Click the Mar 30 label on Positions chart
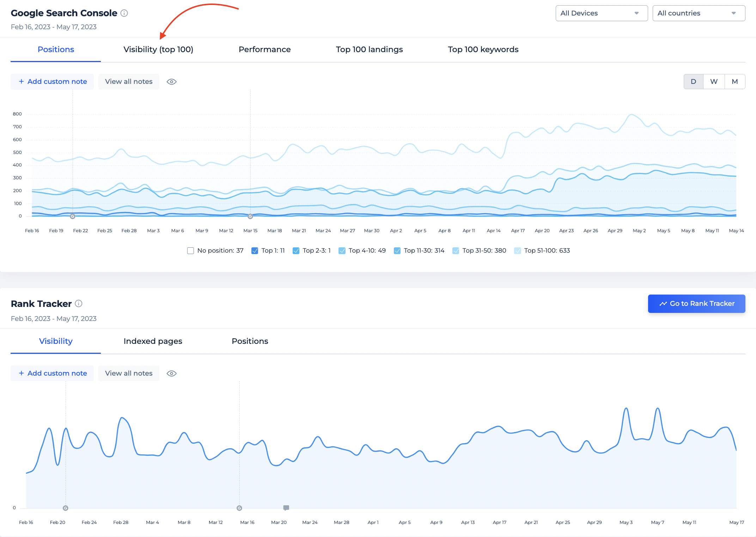 pos(372,230)
